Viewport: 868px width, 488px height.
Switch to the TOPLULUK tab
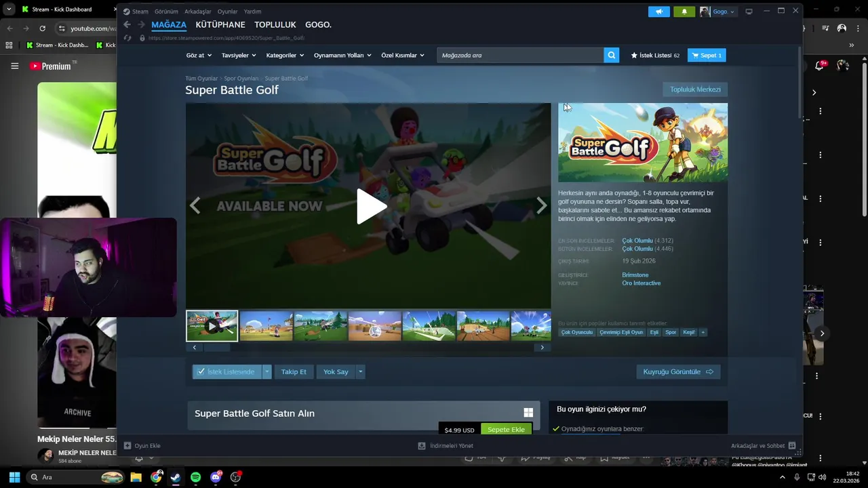click(x=275, y=24)
